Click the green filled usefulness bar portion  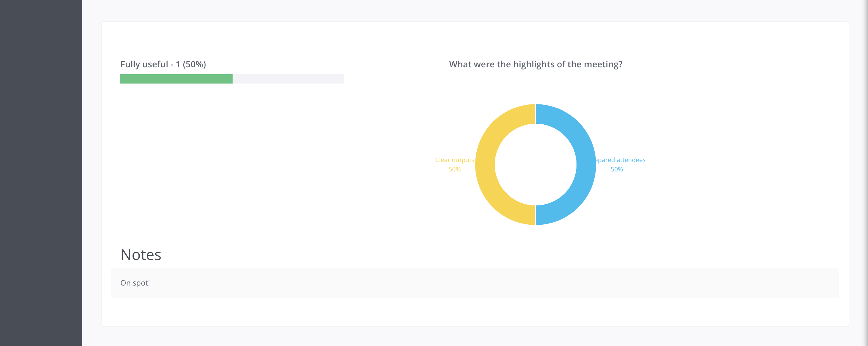point(176,79)
